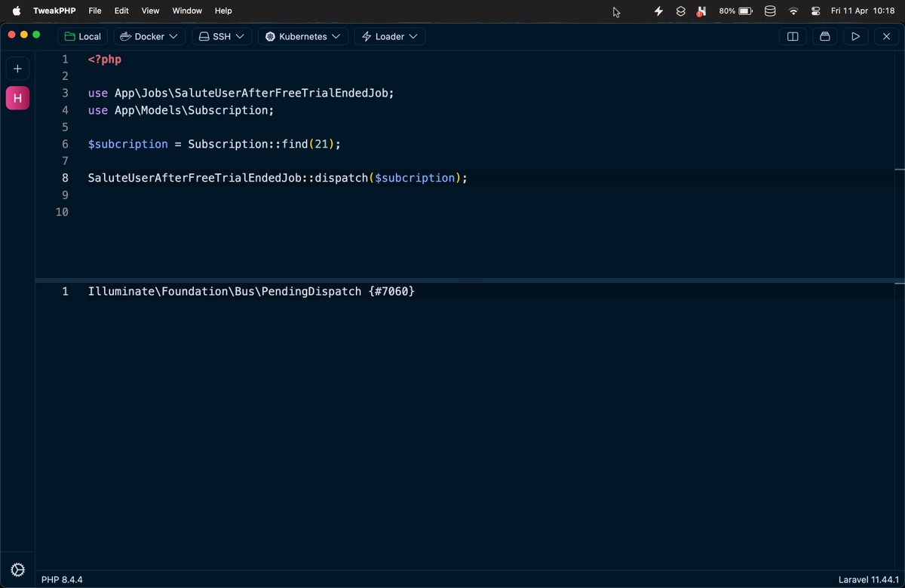Open the File menu
This screenshot has width=905, height=588.
[x=95, y=11]
